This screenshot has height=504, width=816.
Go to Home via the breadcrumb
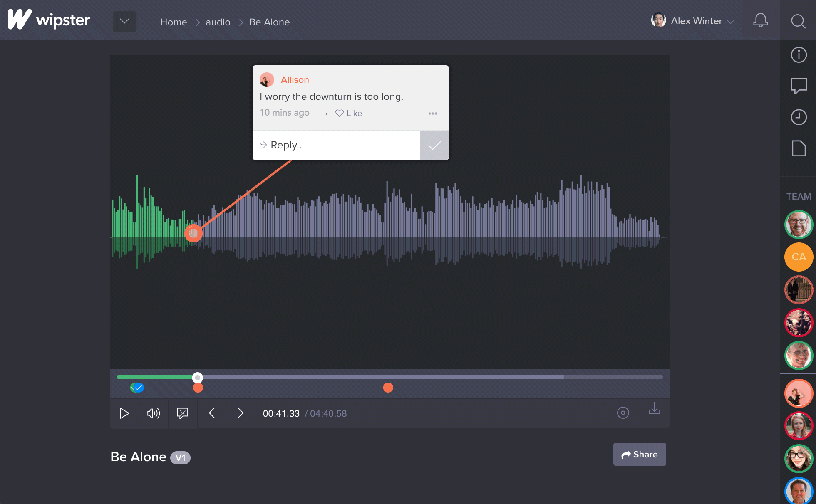[x=174, y=22]
